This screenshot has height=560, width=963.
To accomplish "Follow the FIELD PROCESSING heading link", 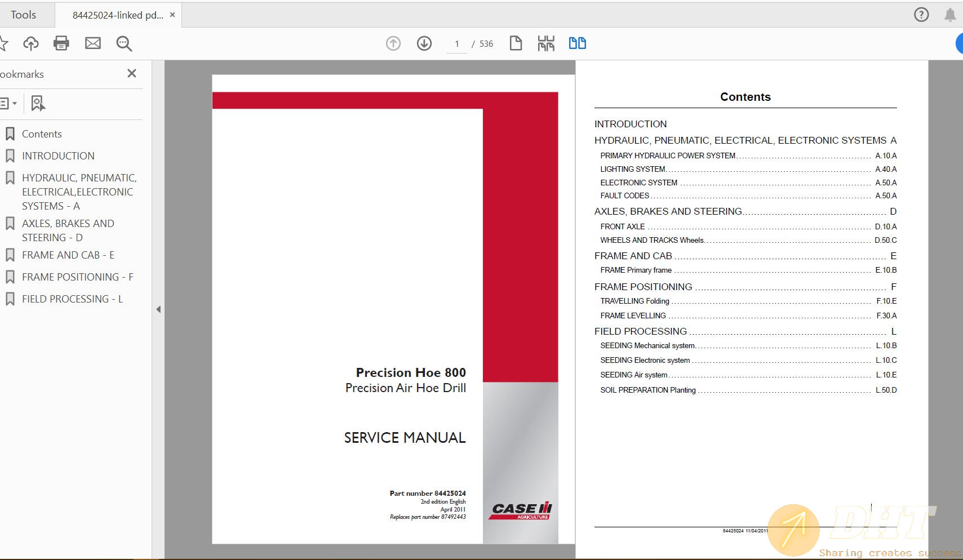I will (745, 331).
